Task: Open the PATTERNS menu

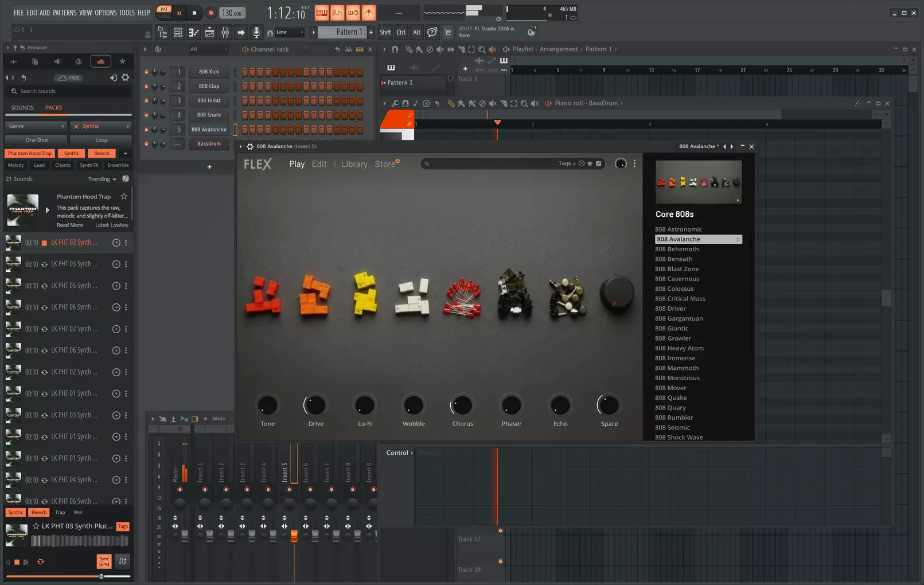Action: coord(65,13)
